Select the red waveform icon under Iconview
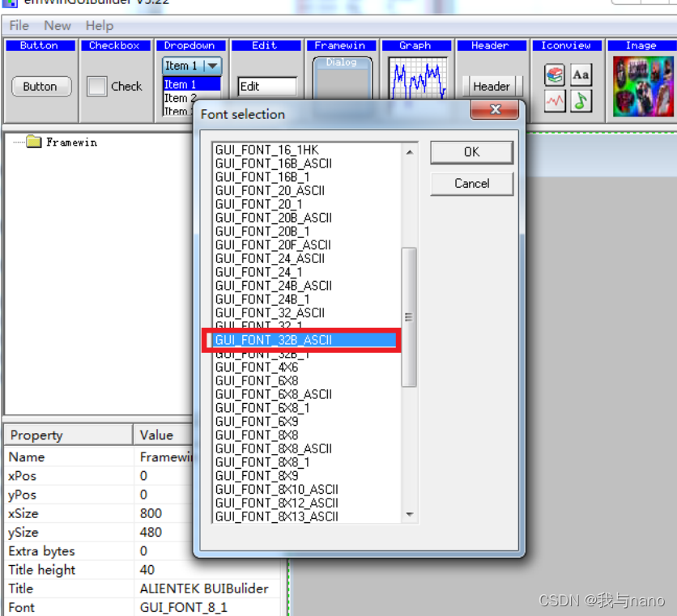The height and width of the screenshot is (616, 677). 554,101
